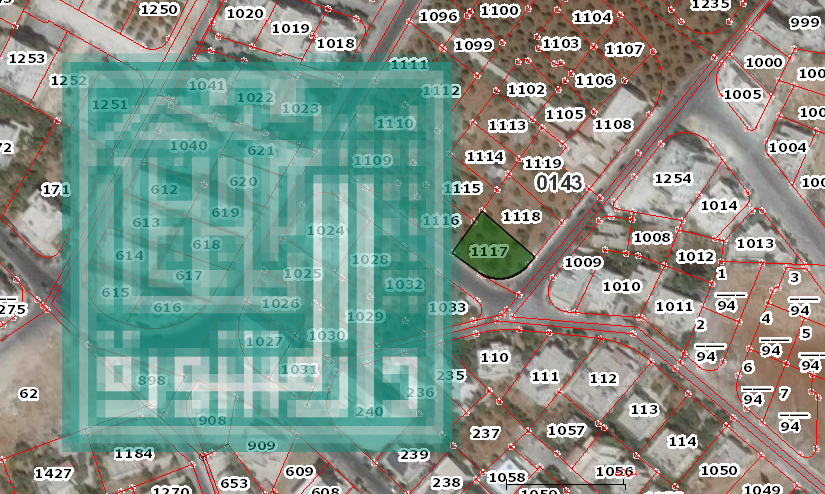Select the parcel labeled 1057
825x494 pixels.
[566, 430]
